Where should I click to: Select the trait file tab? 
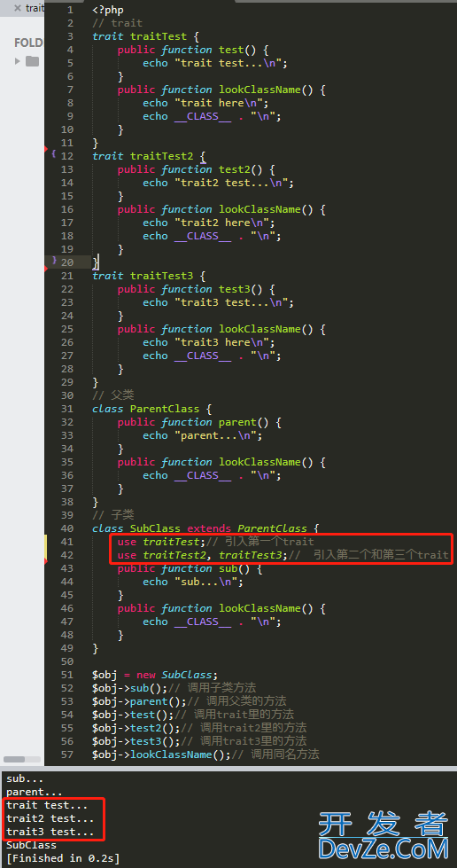35,8
